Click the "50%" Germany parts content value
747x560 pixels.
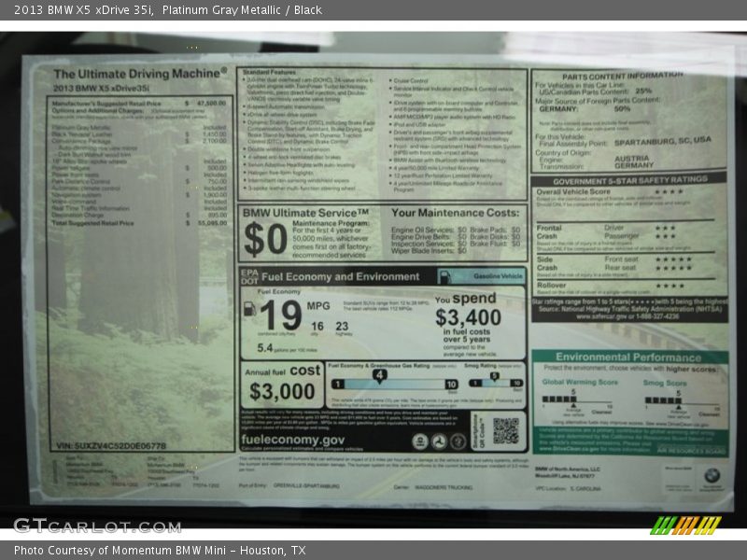tap(622, 108)
